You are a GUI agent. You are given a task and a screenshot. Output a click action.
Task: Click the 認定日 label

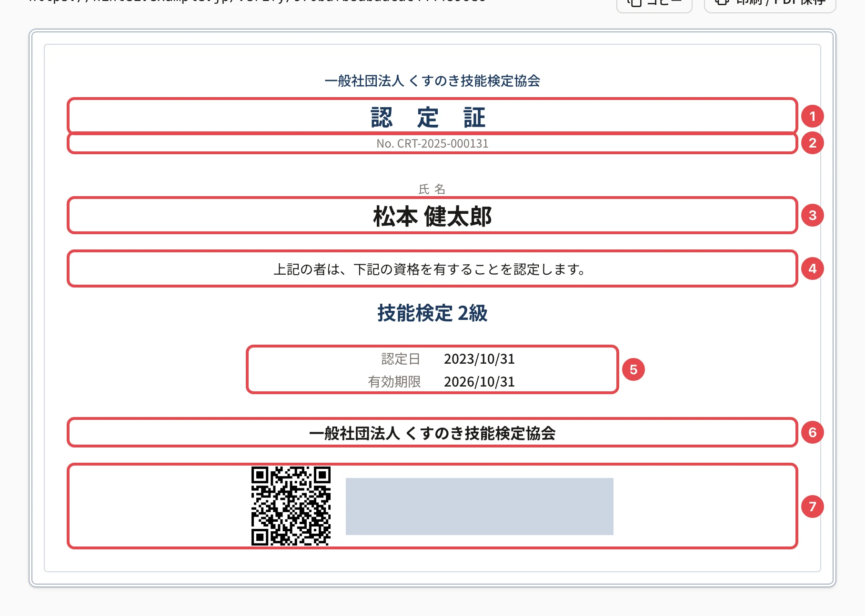coord(401,359)
